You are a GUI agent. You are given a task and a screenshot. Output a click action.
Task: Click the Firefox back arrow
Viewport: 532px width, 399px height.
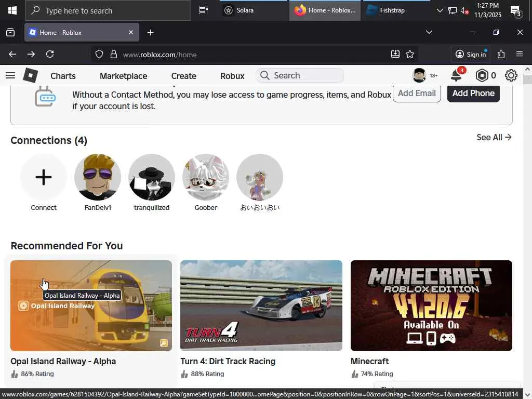click(x=12, y=54)
